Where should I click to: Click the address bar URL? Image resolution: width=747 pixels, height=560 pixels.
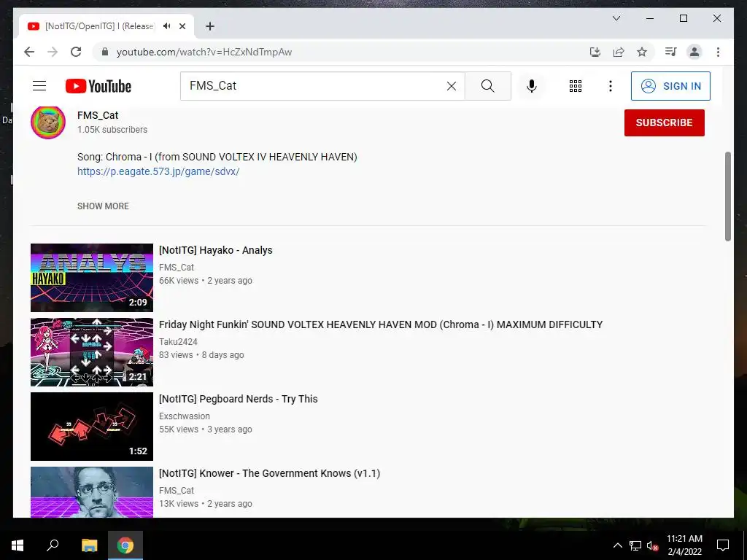pos(204,52)
